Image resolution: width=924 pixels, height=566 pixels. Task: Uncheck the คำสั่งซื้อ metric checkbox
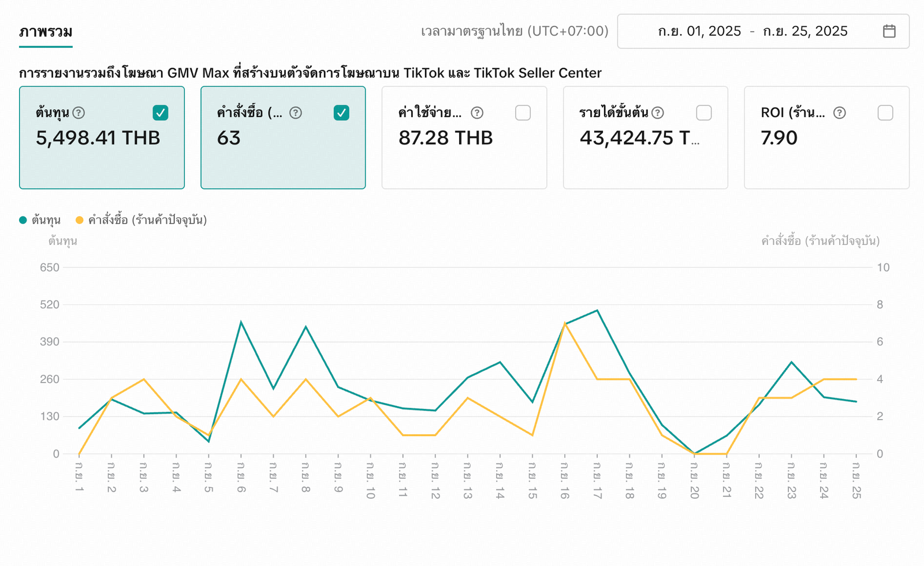(x=341, y=113)
